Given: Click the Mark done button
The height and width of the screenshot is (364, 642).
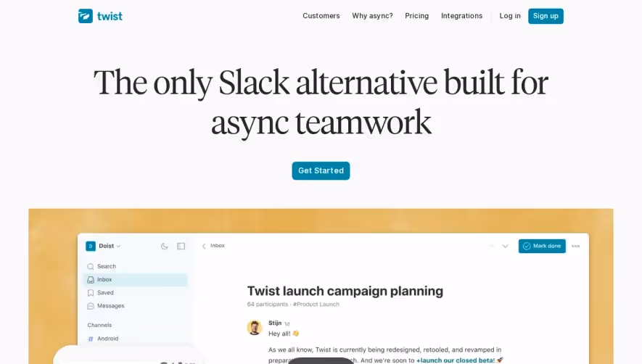Looking at the screenshot, I should (542, 246).
